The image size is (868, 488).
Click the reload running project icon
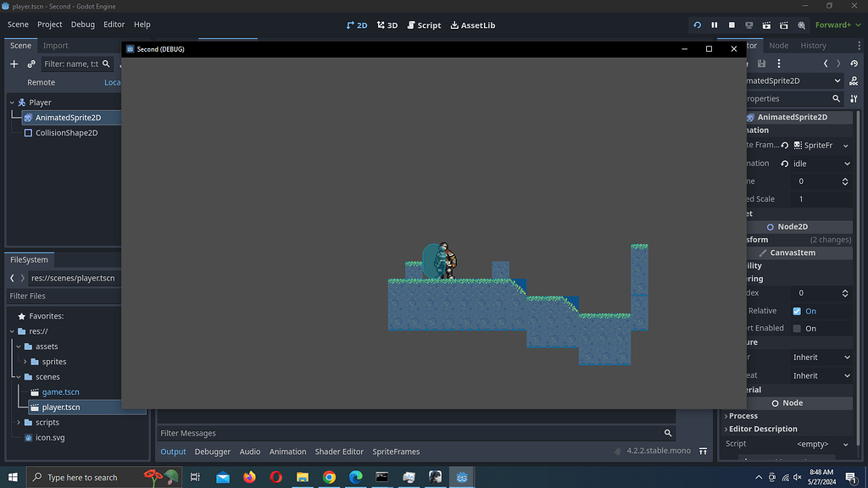pyautogui.click(x=697, y=25)
